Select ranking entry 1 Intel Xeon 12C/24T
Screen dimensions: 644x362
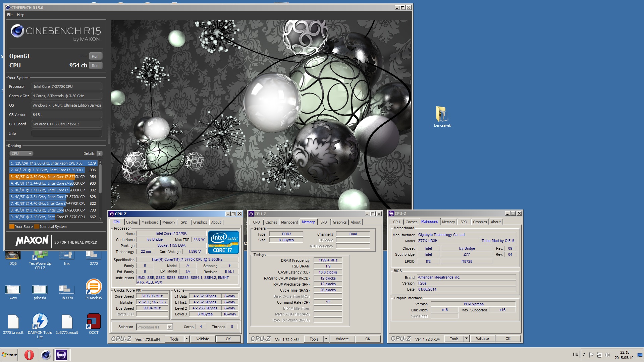(53, 163)
